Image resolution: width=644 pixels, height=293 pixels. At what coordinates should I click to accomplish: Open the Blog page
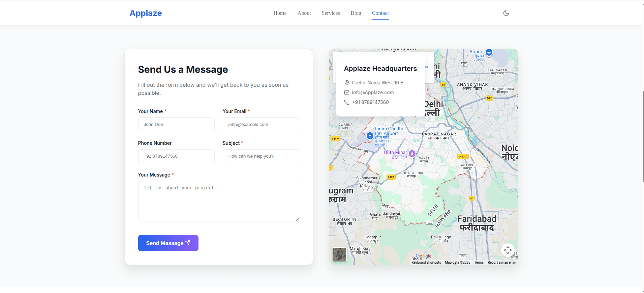pos(356,13)
